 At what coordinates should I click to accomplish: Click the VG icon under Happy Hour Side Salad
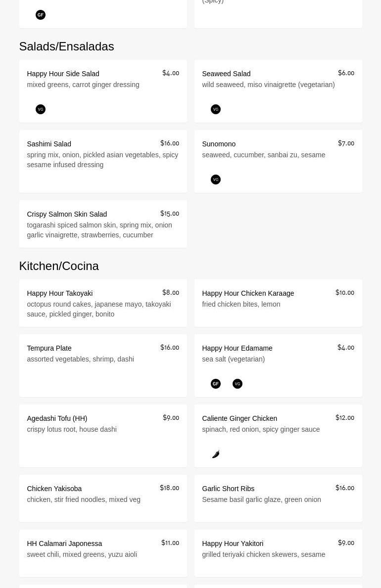coord(41,109)
